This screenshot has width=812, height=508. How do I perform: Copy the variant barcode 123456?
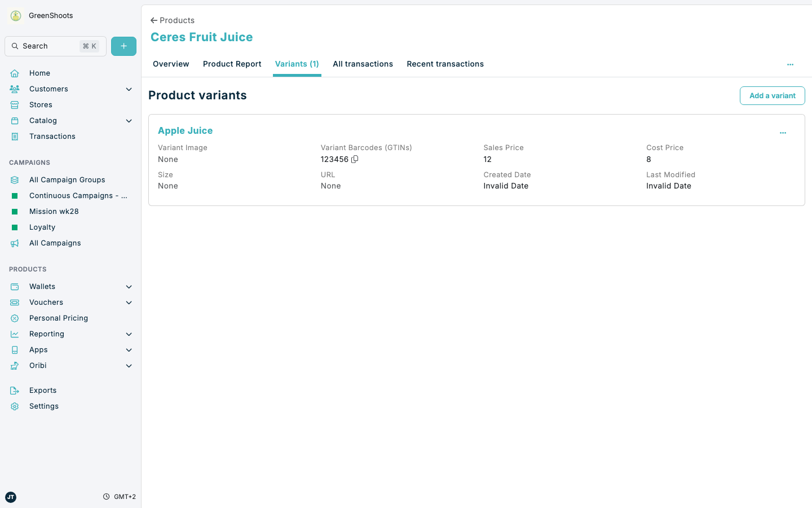pos(355,159)
